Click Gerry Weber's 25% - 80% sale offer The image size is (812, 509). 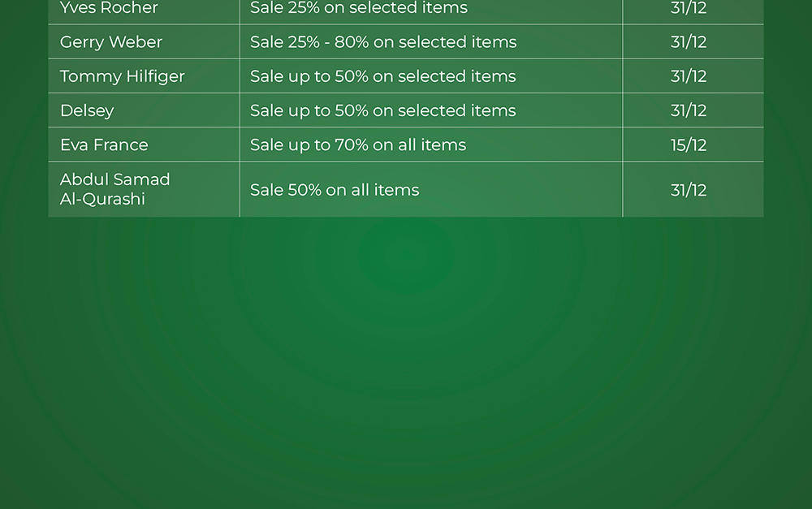coord(383,42)
